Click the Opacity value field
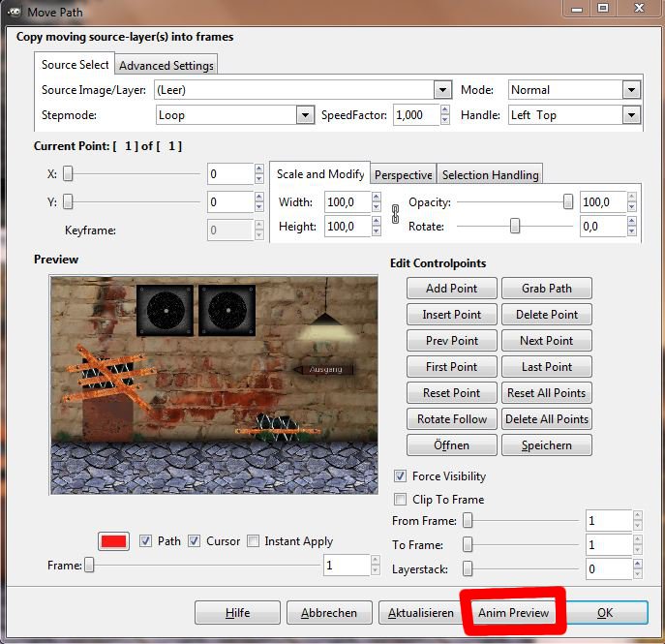Screen dimensions: 665x644 click(x=603, y=202)
